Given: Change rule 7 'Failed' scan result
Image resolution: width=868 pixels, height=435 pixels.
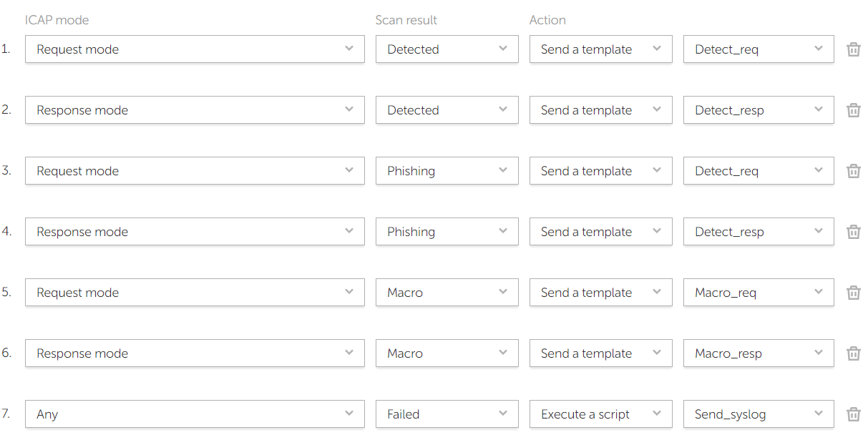Looking at the screenshot, I should [447, 414].
